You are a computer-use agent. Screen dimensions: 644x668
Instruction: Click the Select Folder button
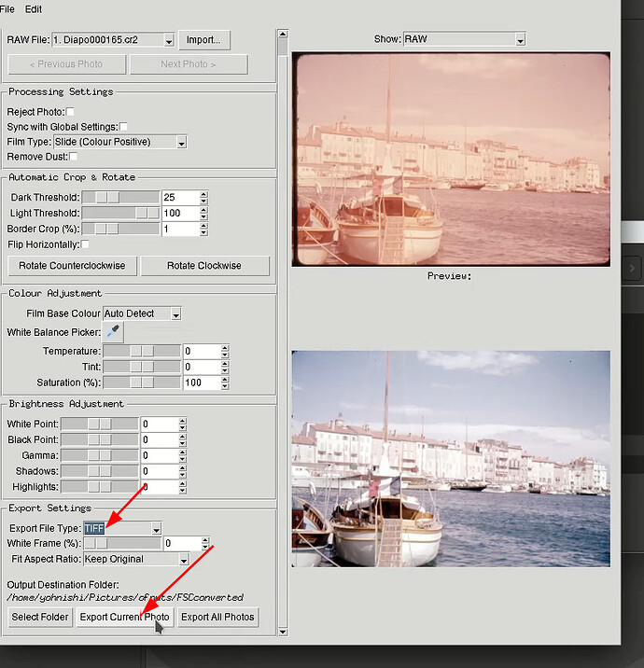point(39,617)
